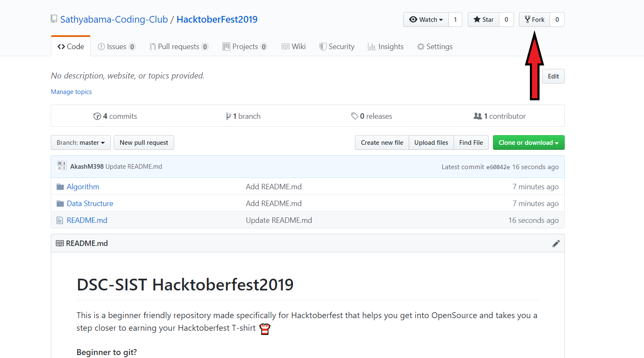Switch to the Issues tab
Viewport: 644px width, 358px height.
coord(116,47)
